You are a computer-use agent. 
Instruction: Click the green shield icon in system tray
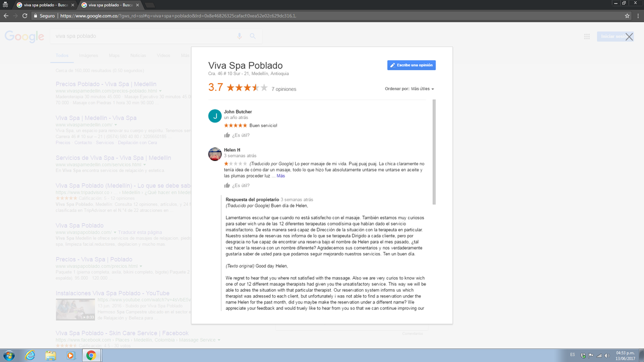pos(583,356)
